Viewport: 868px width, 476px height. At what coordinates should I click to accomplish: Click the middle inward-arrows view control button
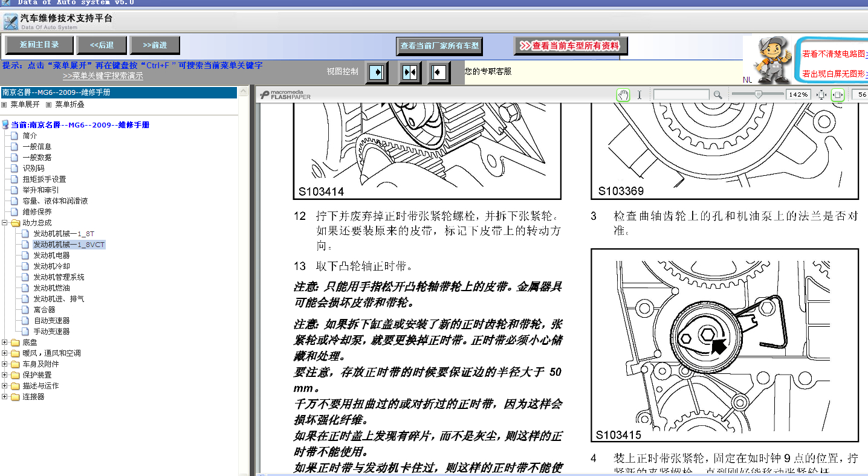[x=410, y=72]
